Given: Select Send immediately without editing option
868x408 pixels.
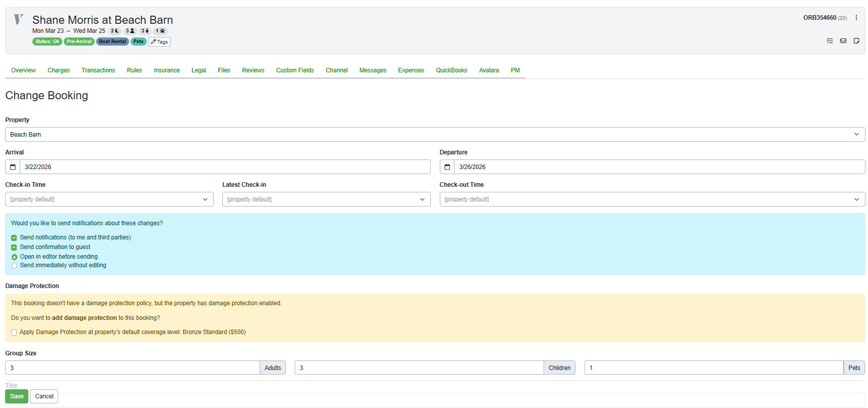Looking at the screenshot, I should (x=14, y=266).
